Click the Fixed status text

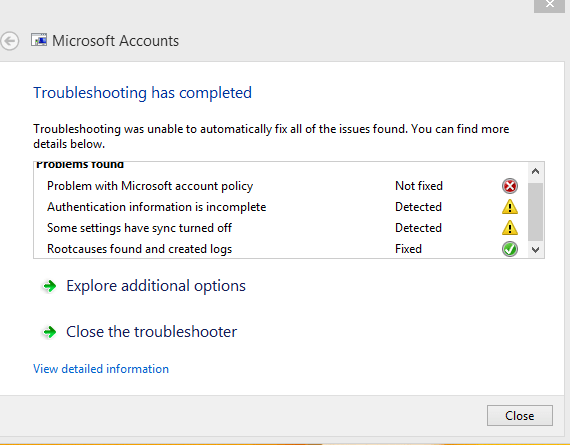click(408, 249)
